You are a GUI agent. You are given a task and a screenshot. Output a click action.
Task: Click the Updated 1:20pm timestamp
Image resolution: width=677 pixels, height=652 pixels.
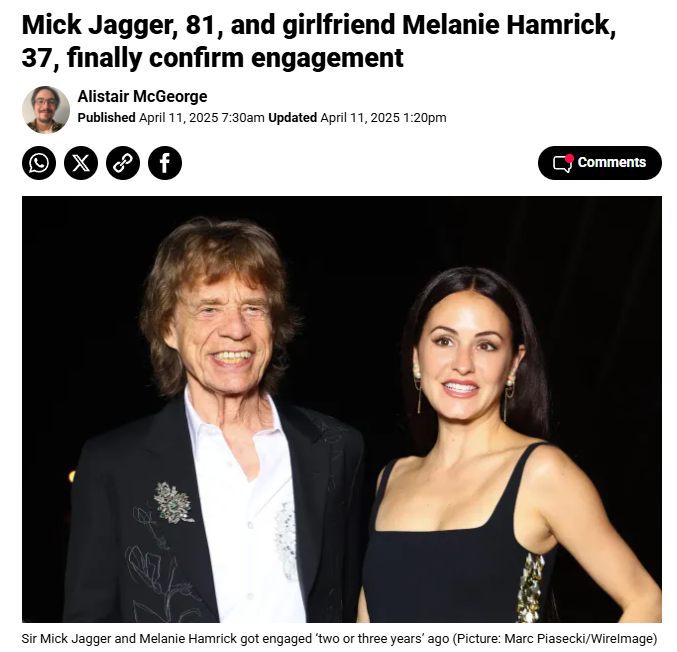coord(357,117)
